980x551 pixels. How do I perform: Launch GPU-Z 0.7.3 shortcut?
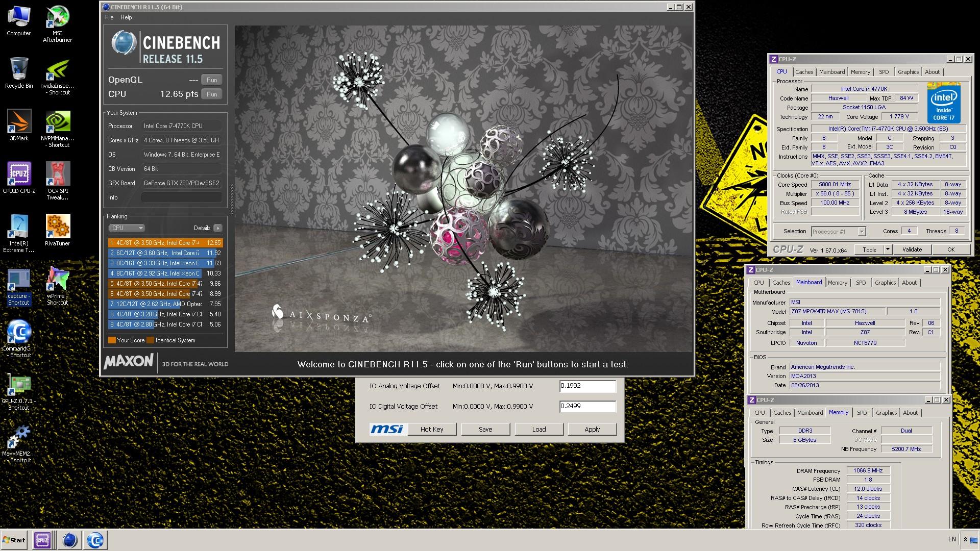pos(19,392)
